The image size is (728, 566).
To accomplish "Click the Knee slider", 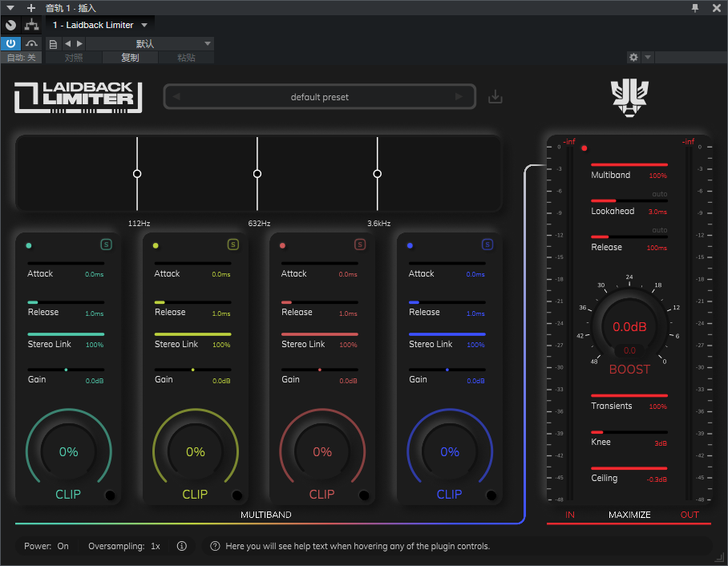I will pos(629,432).
